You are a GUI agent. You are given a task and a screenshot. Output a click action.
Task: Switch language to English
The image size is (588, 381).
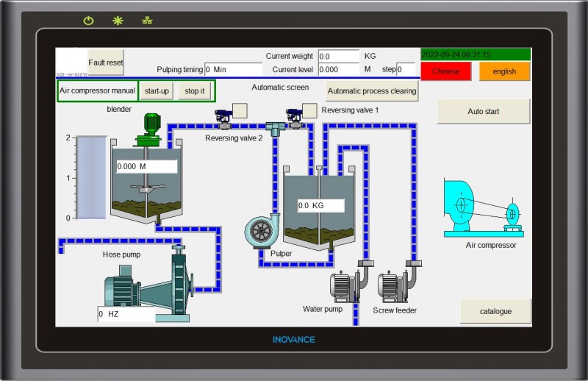pyautogui.click(x=504, y=71)
